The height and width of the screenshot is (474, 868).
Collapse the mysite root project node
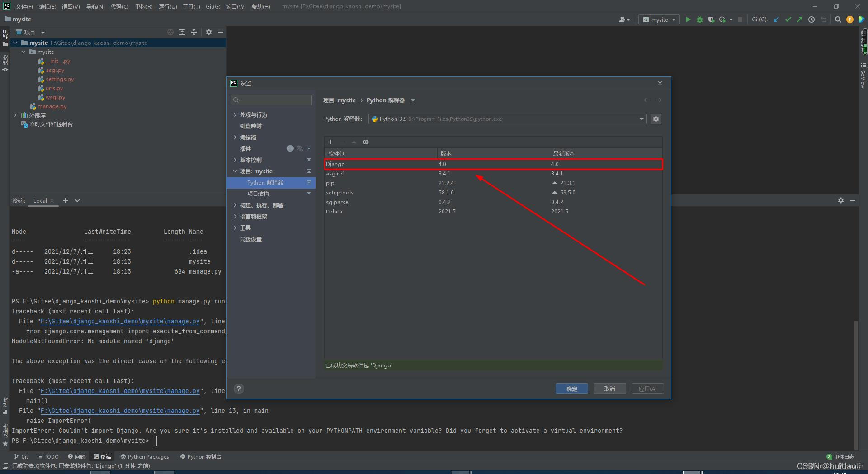pyautogui.click(x=15, y=43)
